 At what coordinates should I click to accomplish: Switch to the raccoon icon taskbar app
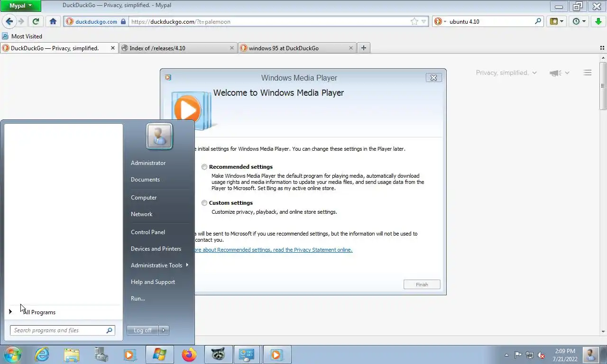point(218,355)
